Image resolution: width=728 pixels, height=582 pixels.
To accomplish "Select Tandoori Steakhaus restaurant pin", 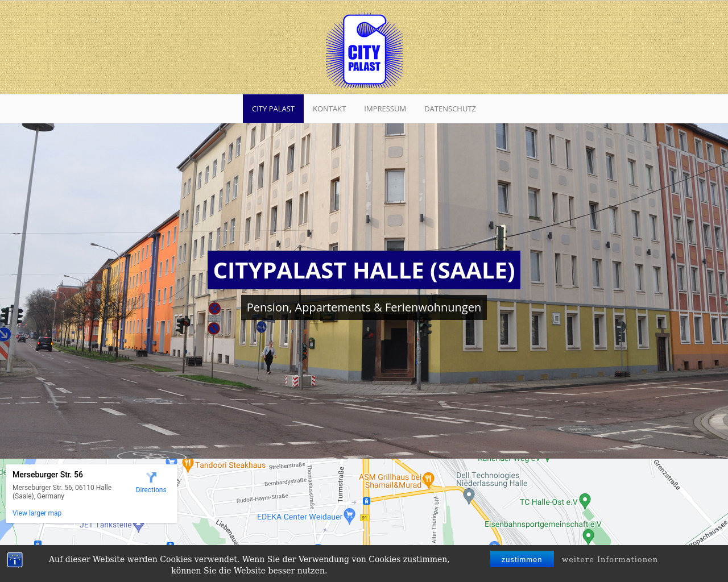I will (x=188, y=465).
